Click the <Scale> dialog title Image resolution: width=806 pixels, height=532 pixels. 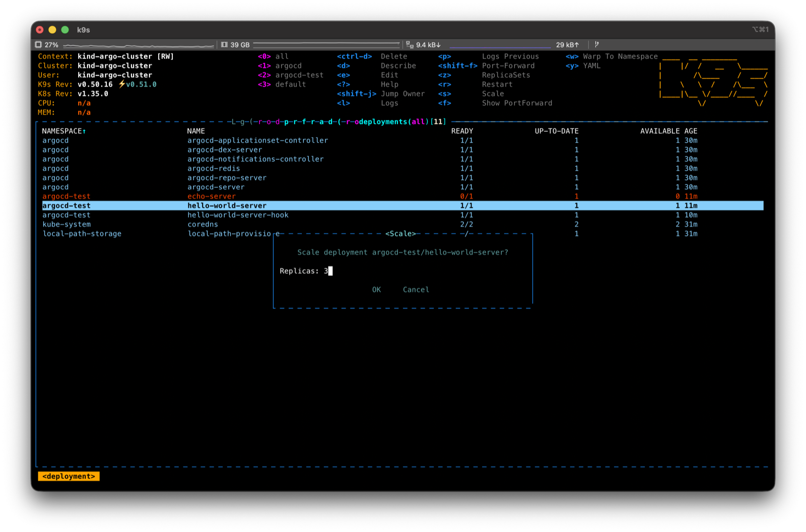coord(400,234)
